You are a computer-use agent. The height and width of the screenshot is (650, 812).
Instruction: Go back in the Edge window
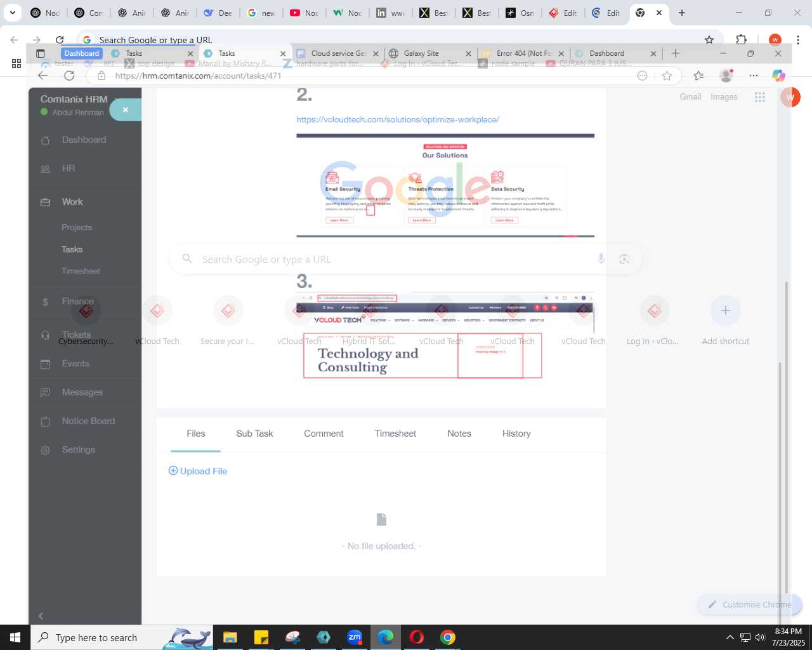43,76
